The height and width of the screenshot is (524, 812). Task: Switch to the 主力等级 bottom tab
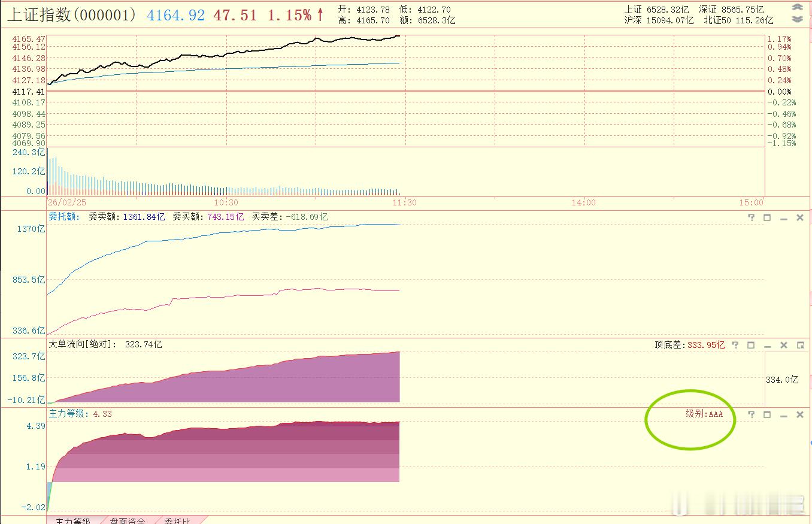pyautogui.click(x=72, y=520)
